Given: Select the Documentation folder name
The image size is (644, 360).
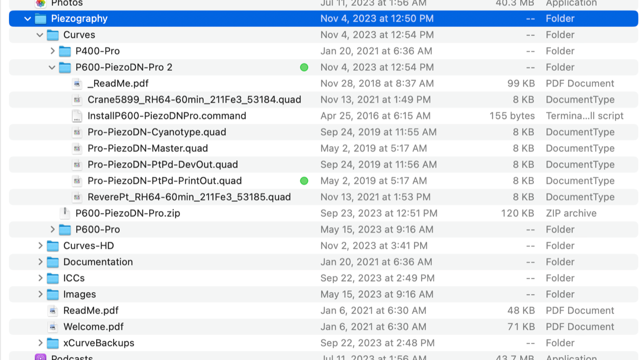Looking at the screenshot, I should 98,262.
